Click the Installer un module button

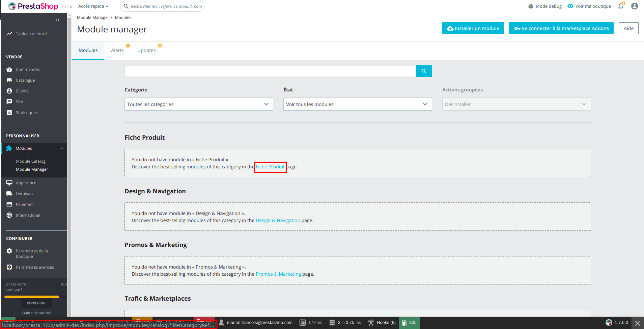point(473,28)
